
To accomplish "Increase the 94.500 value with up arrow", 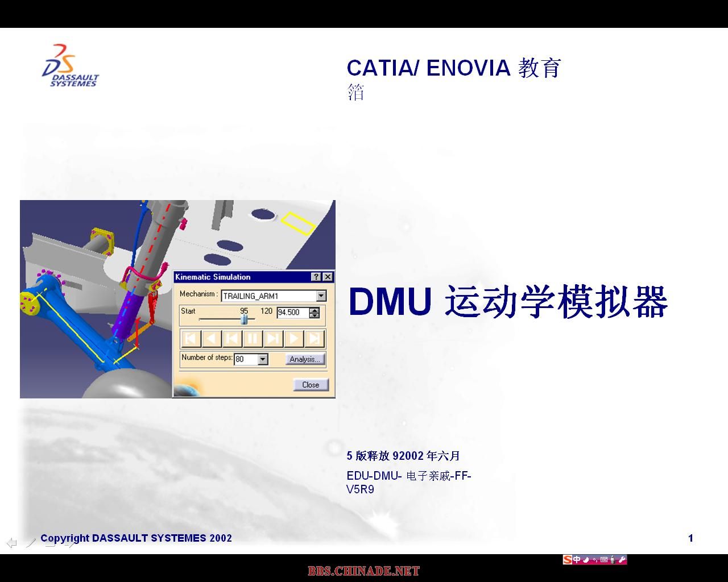I will [314, 310].
